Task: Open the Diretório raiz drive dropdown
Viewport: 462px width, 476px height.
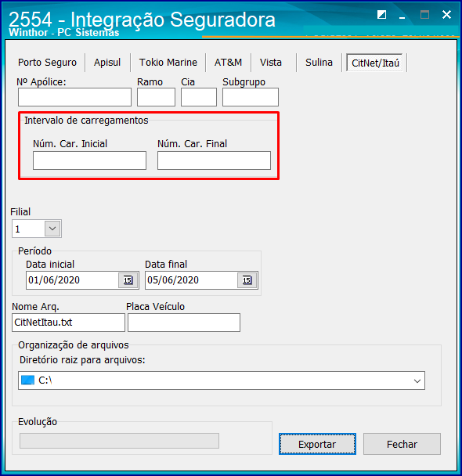Action: point(417,380)
